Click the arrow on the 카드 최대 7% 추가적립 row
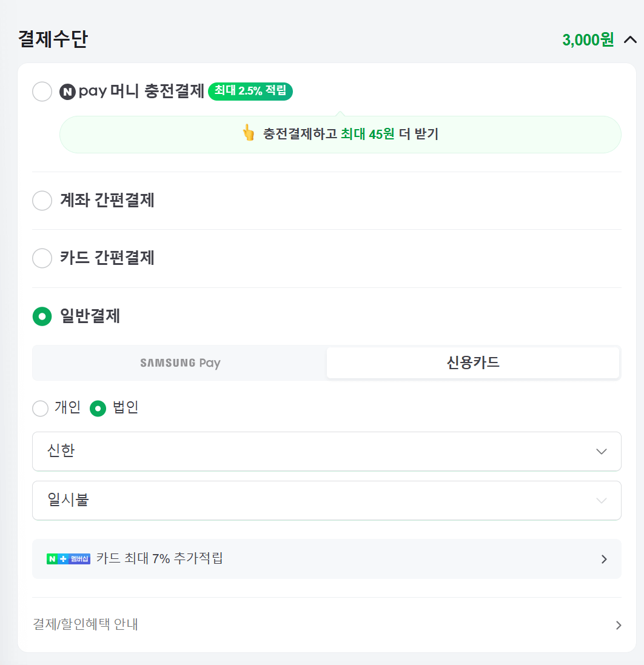The width and height of the screenshot is (644, 665). tap(603, 558)
